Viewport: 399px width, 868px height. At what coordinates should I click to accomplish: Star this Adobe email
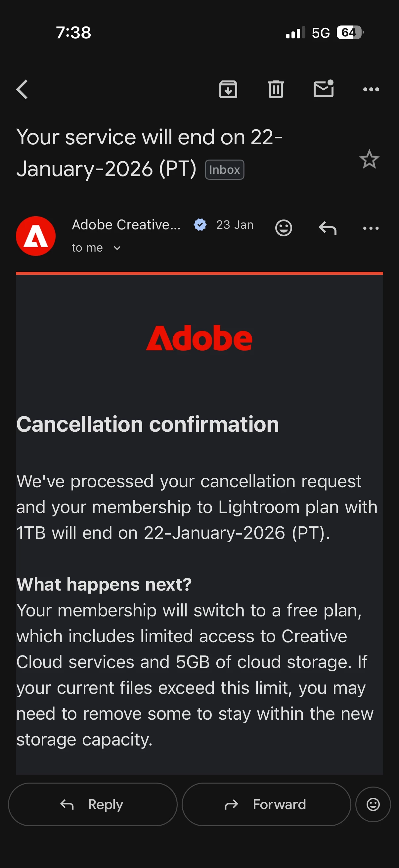click(x=369, y=159)
